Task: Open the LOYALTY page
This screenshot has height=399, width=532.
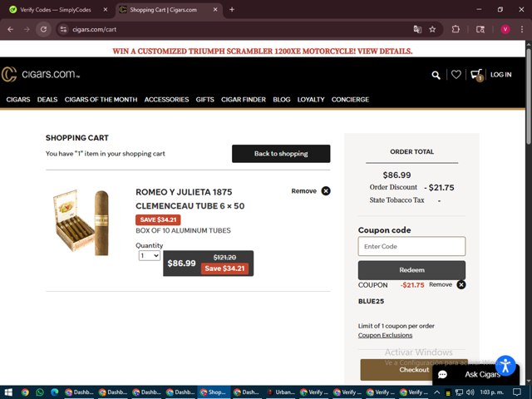Action: pos(311,100)
